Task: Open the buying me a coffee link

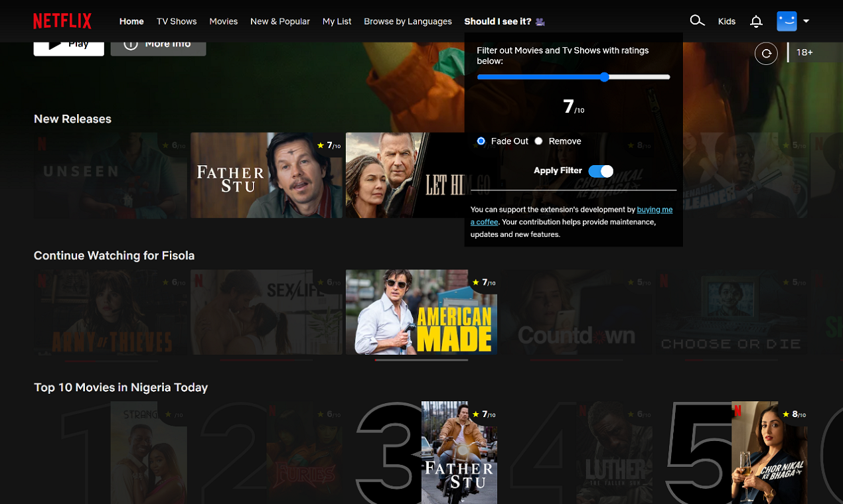Action: [572, 216]
